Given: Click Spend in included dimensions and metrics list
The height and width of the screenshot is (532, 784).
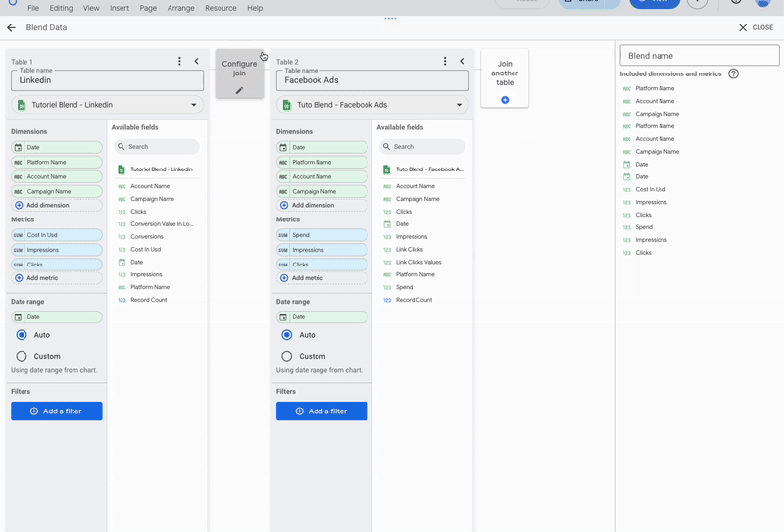Looking at the screenshot, I should (644, 227).
